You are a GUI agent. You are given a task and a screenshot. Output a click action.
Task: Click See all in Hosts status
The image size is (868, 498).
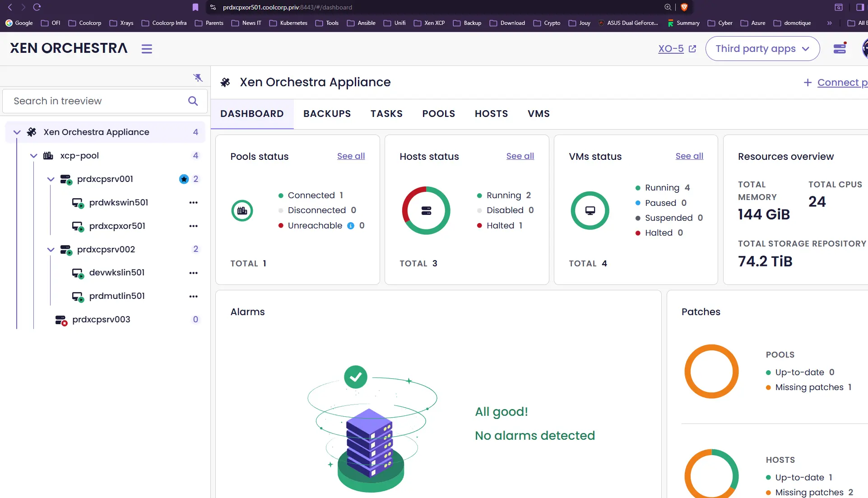pos(520,156)
